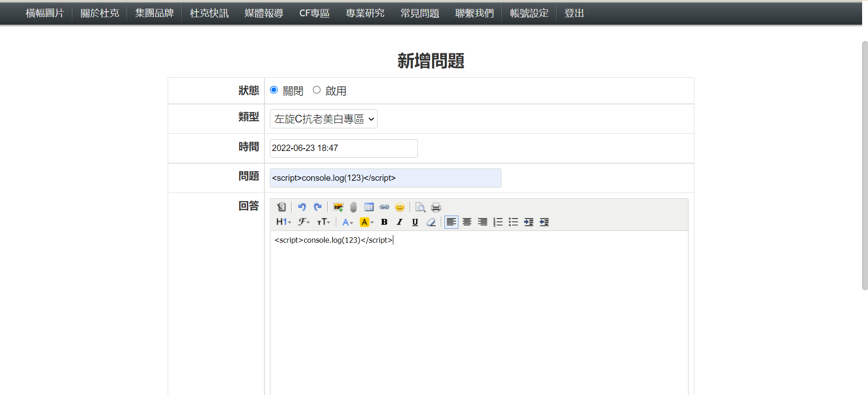Screen dimensions: 868x395
Task: Click 登出 to log out
Action: click(574, 13)
